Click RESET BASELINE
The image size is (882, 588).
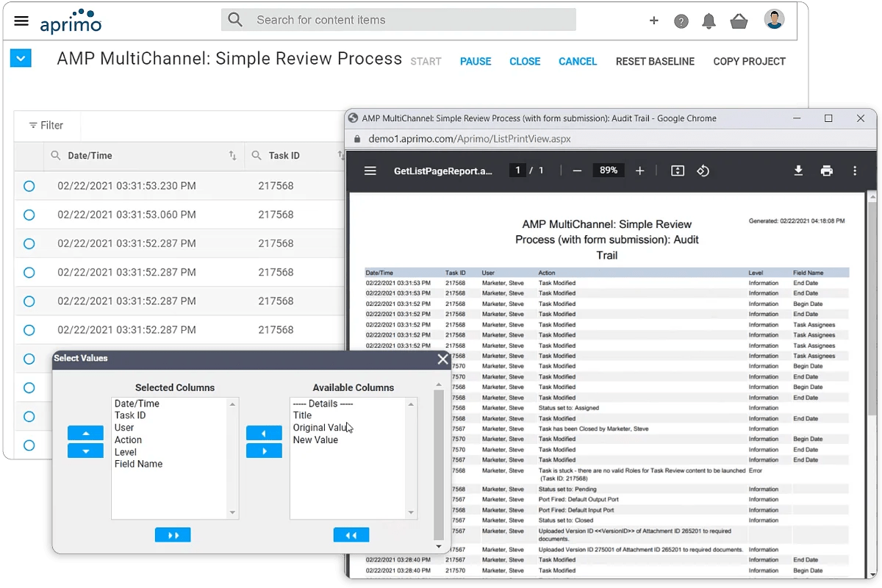click(655, 62)
